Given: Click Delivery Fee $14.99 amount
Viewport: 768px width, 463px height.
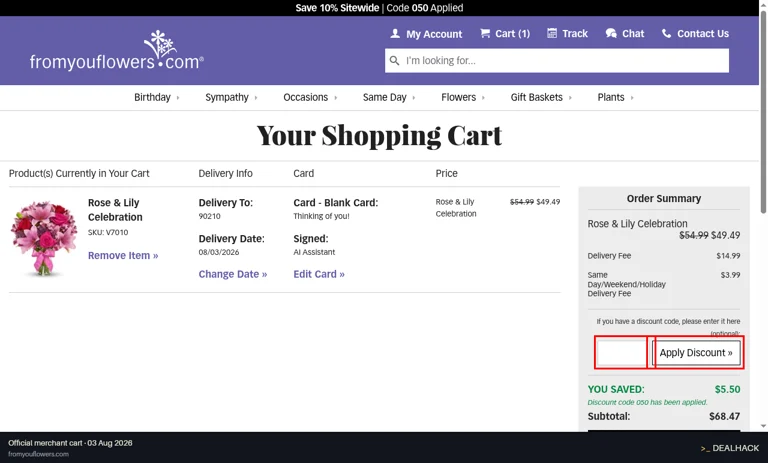Looking at the screenshot, I should (728, 256).
